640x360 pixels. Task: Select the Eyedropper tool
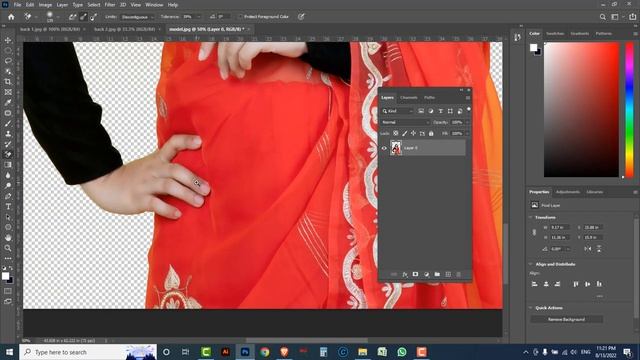[x=8, y=102]
